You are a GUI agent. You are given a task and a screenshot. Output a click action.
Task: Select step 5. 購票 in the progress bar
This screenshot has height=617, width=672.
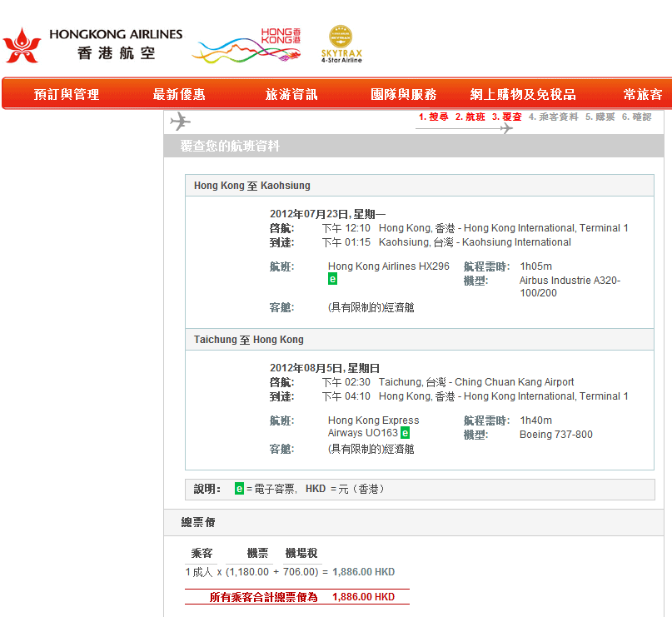(x=600, y=117)
